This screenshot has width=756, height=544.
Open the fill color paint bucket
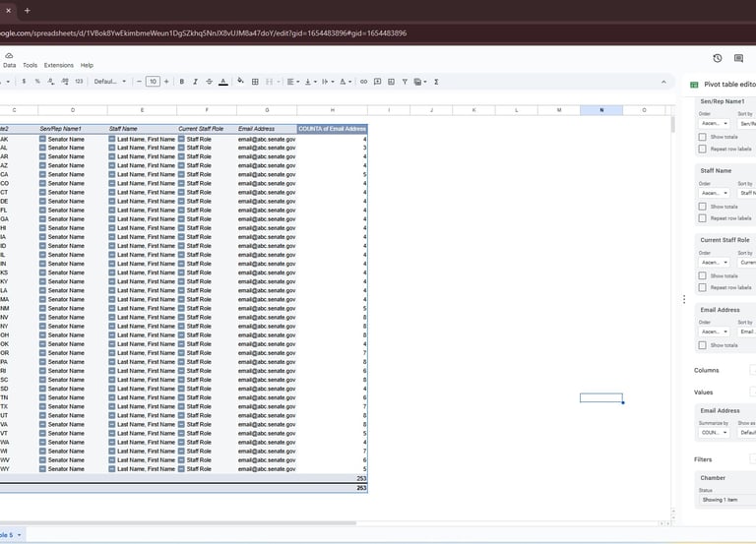[x=240, y=82]
